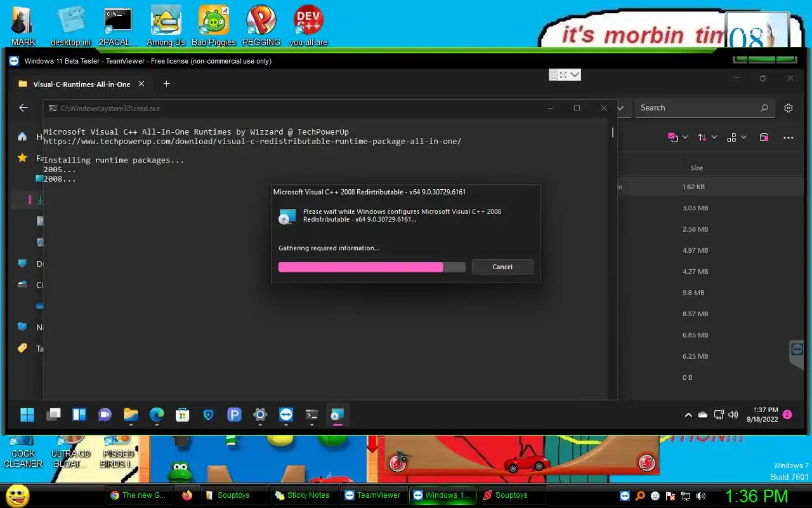812x508 pixels.
Task: Cancel the Visual C++ 2008 installation
Action: pos(502,267)
